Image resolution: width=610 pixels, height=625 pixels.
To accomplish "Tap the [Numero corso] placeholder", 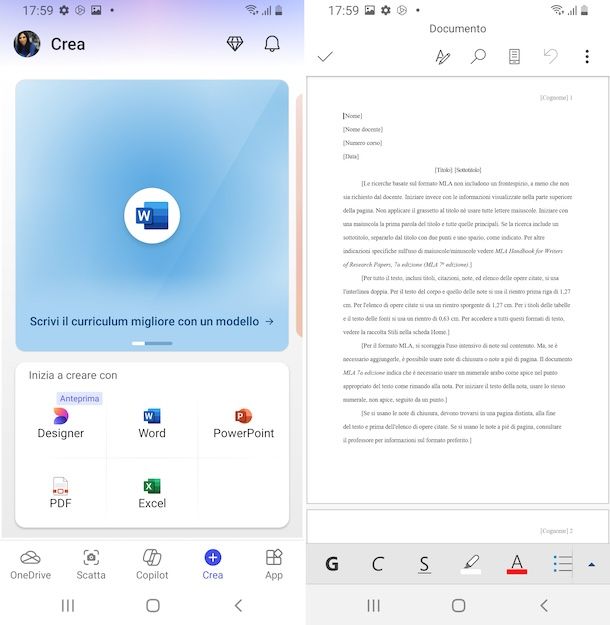I will [362, 143].
